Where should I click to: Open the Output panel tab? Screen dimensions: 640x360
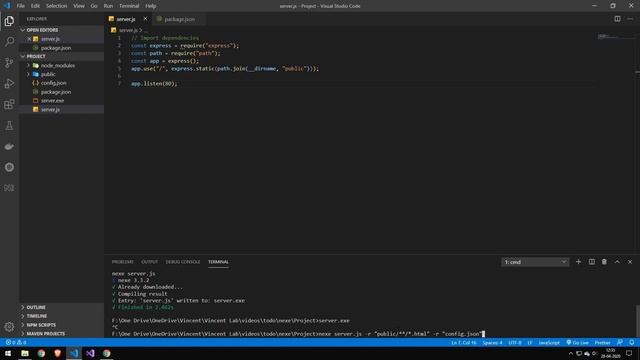coord(149,262)
